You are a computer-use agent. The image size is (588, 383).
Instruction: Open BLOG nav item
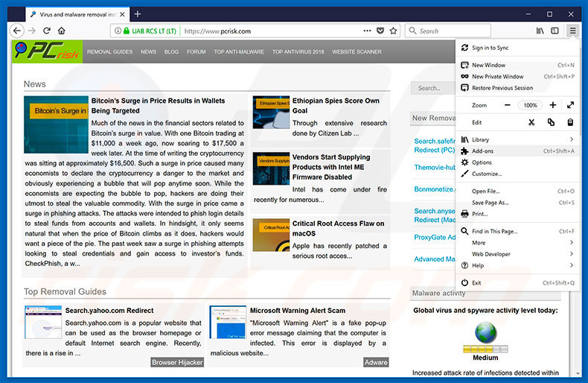pos(171,52)
